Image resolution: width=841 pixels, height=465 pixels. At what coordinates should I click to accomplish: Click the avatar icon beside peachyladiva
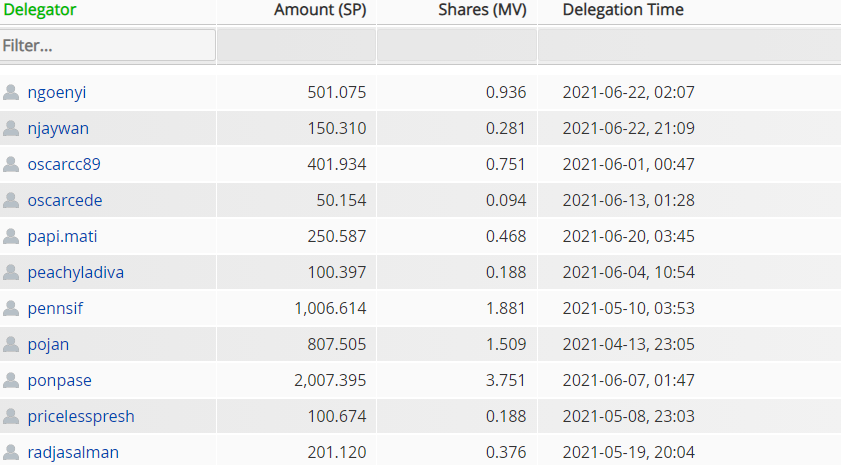point(11,272)
